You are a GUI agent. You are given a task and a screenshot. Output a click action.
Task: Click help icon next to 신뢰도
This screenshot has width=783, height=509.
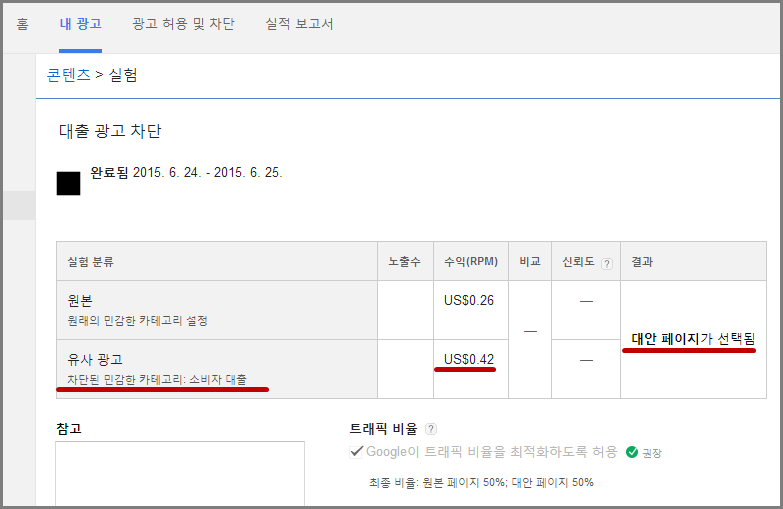click(606, 263)
